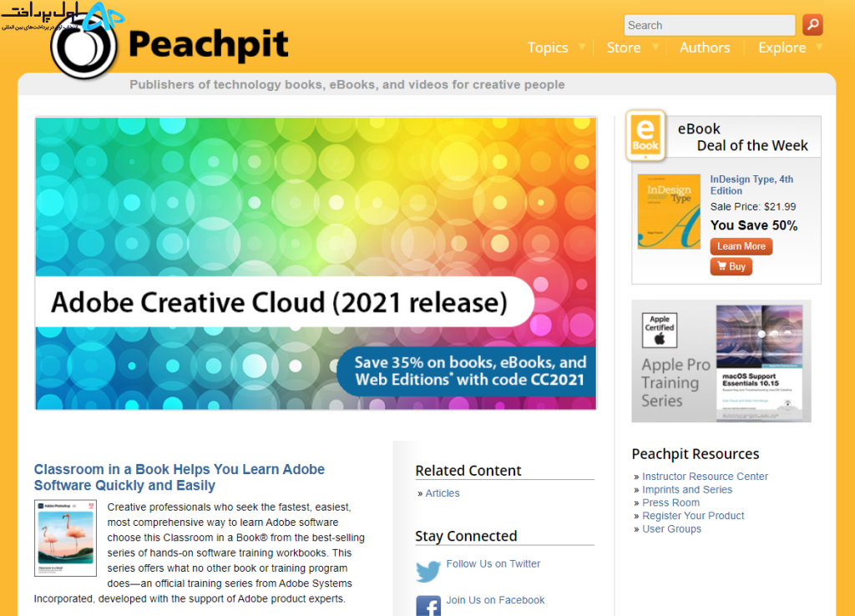Open Imprints and Series link
The height and width of the screenshot is (616, 855).
[687, 489]
